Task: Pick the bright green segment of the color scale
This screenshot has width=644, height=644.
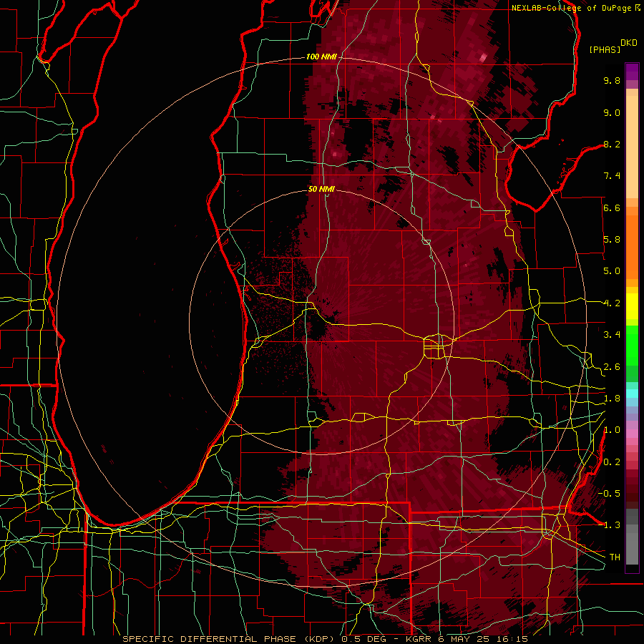Action: pos(632,346)
